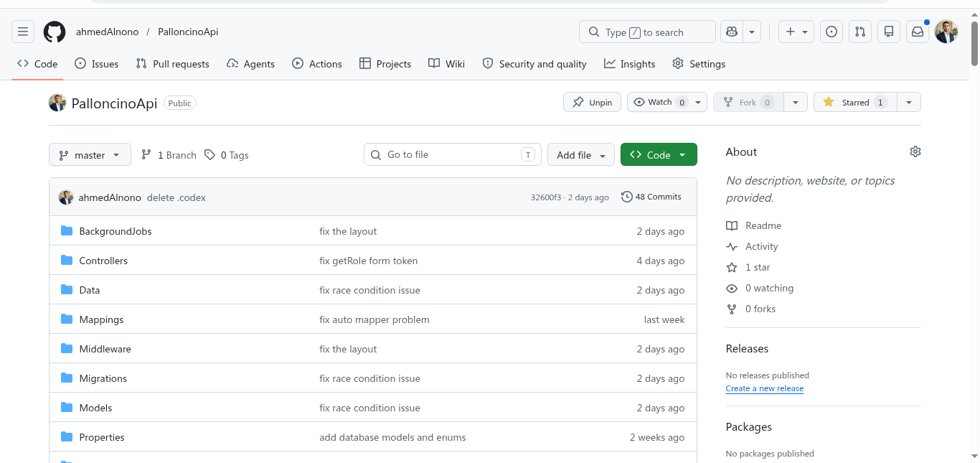Toggle the Starred button
This screenshot has height=463, width=980.
click(855, 102)
